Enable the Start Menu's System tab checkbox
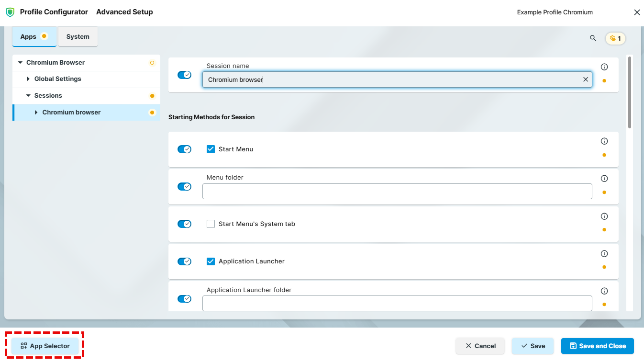The height and width of the screenshot is (363, 644). 211,224
